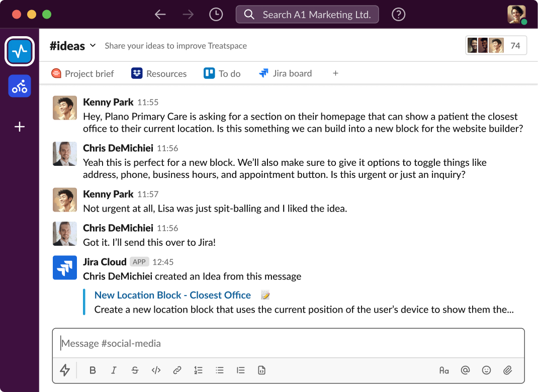
Task: Insert a link with the link icon
Action: pyautogui.click(x=177, y=370)
